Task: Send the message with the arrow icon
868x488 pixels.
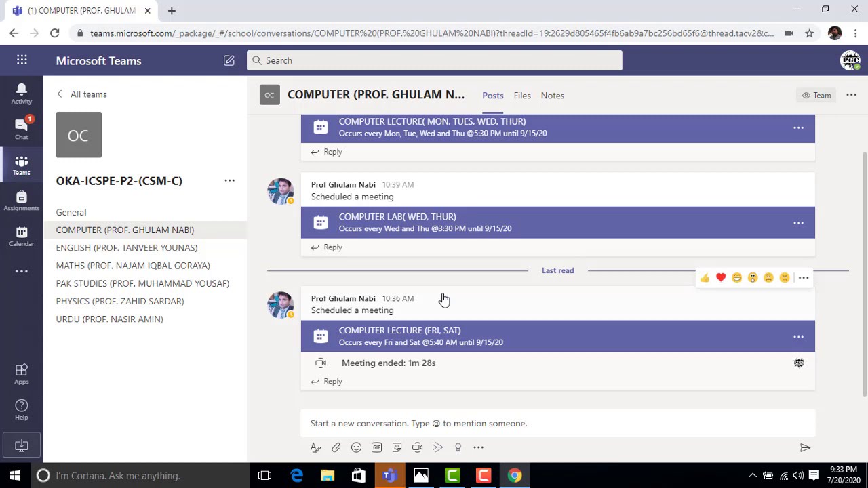Action: click(x=805, y=447)
